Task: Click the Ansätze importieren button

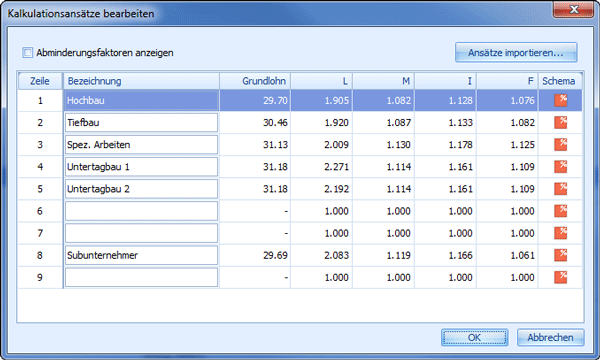Action: pyautogui.click(x=516, y=52)
